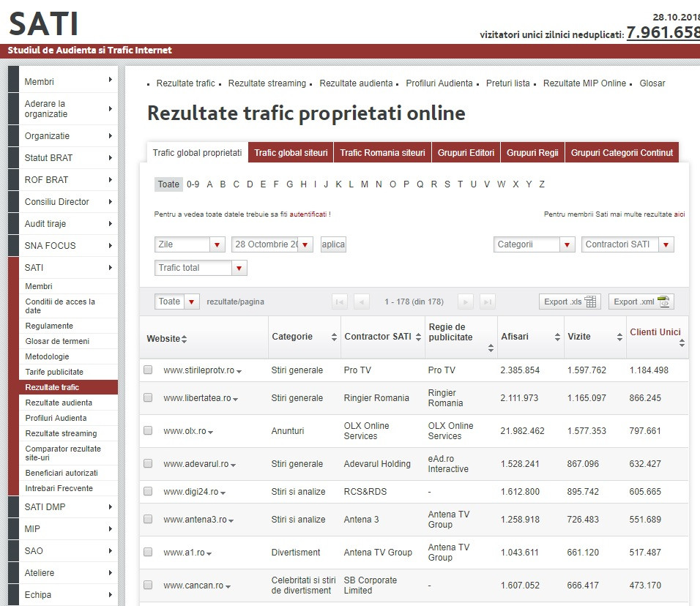Go to previous results page
This screenshot has height=606, width=700.
tap(361, 302)
